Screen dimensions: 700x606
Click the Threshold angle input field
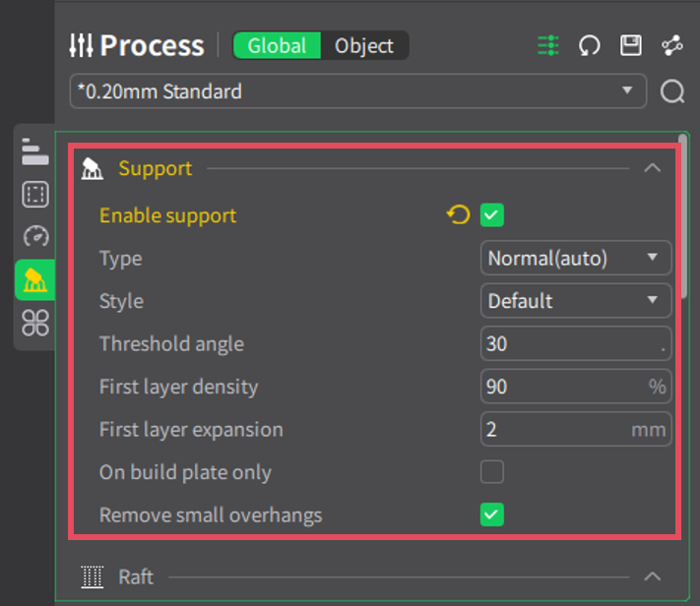576,343
